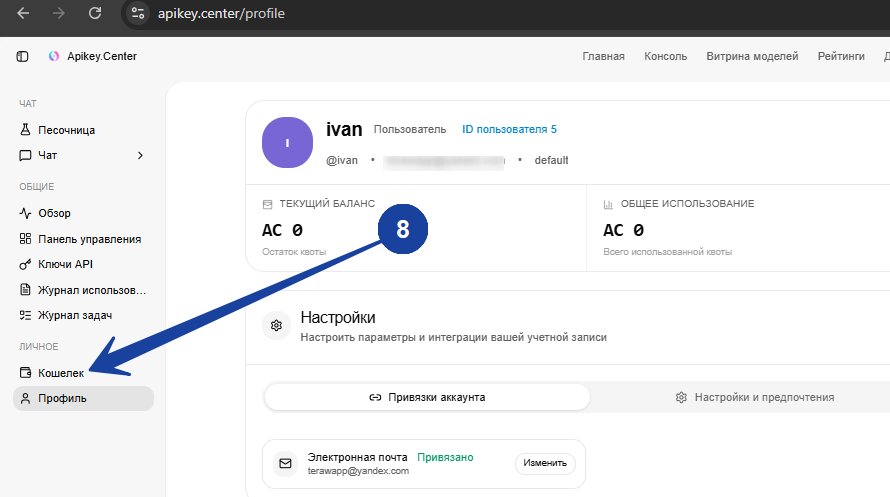The image size is (890, 497).
Task: Click the Панель управления grid icon
Action: click(25, 239)
